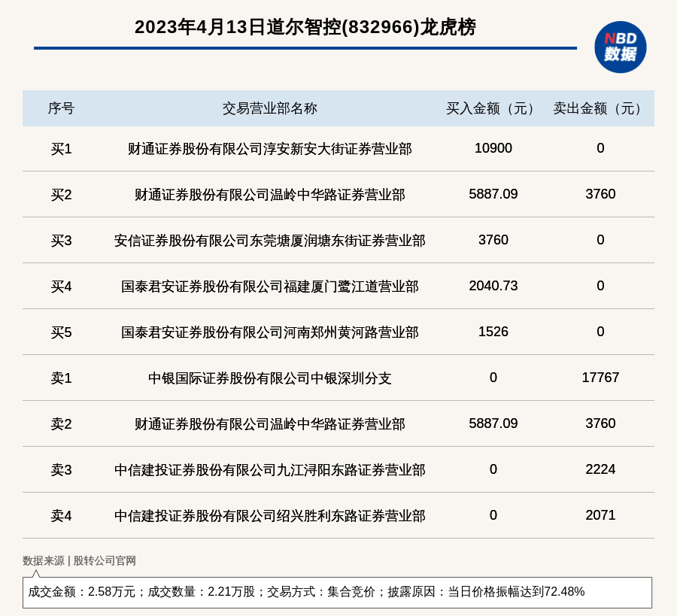The height and width of the screenshot is (616, 677).
Task: Click 国泰君安证券股份有限公司福建厦门鹭江道营业部
Action: point(270,287)
